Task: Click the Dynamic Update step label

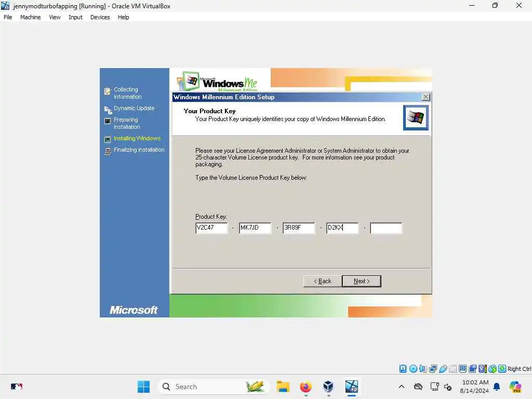Action: click(134, 108)
